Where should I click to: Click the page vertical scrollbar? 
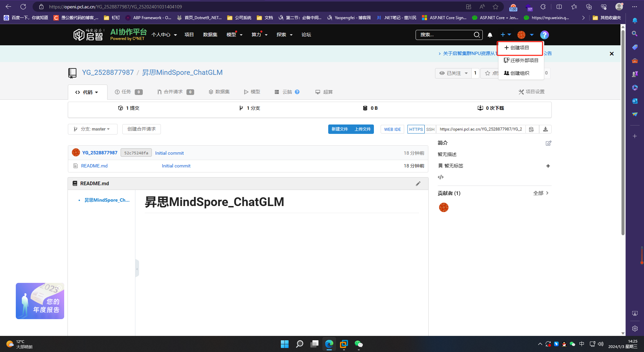pyautogui.click(x=622, y=132)
